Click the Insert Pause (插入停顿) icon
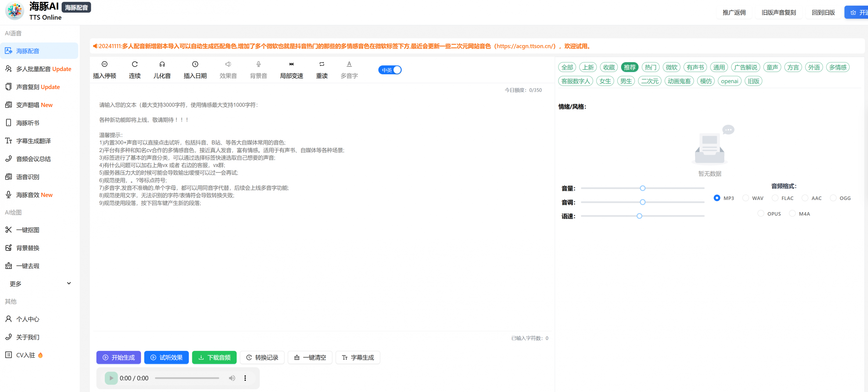This screenshot has height=392, width=868. pyautogui.click(x=104, y=64)
